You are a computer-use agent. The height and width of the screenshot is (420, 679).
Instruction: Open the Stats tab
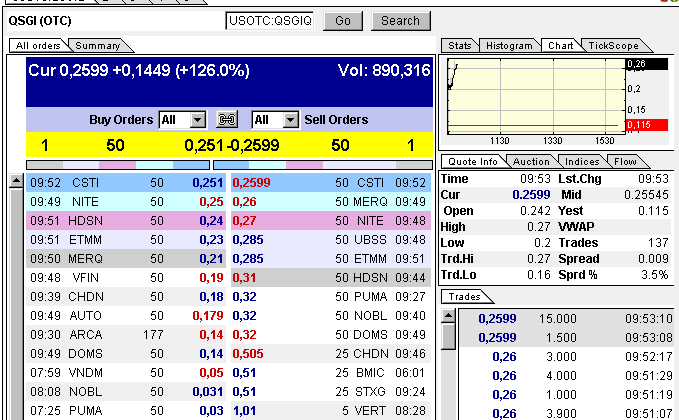pos(460,45)
